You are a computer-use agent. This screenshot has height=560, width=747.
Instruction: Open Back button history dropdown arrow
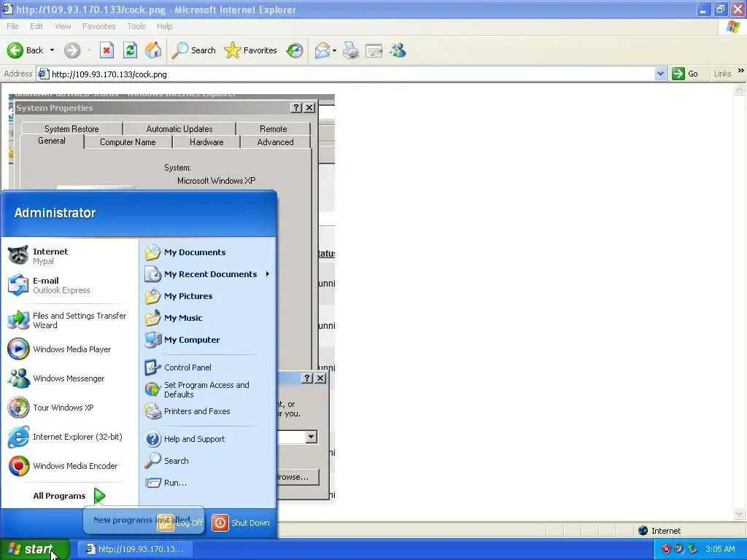point(52,50)
